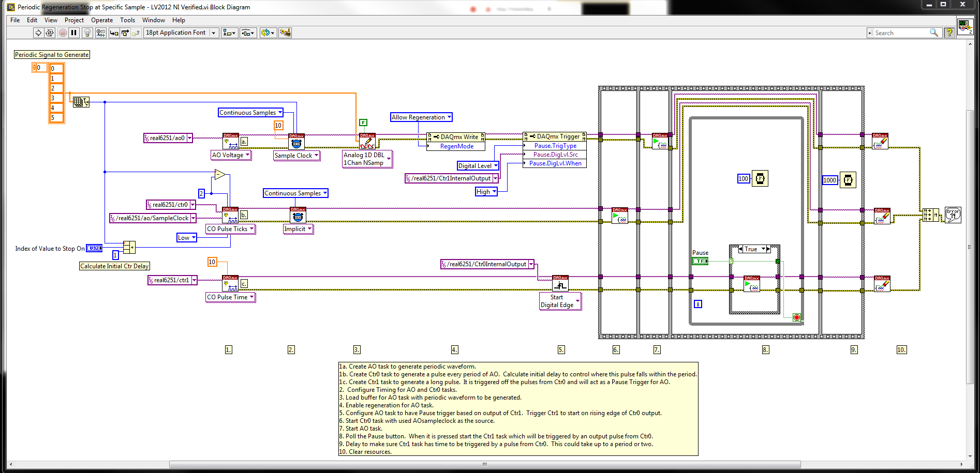
Task: Click the Clean Up Diagram broom icon
Action: (285, 33)
